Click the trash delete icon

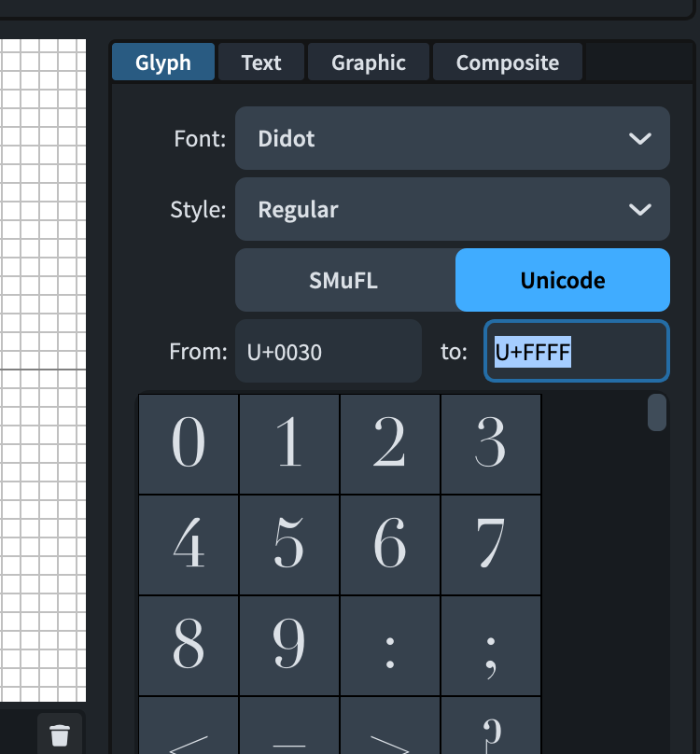point(60,734)
